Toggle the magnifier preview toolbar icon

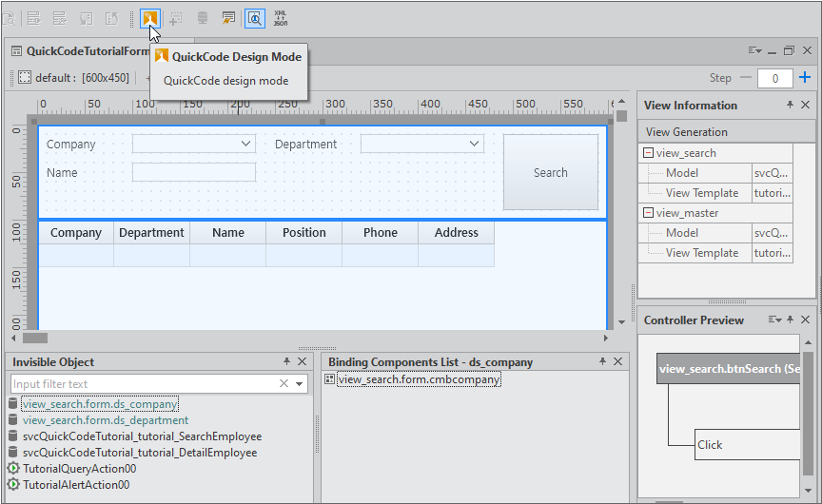pos(255,17)
